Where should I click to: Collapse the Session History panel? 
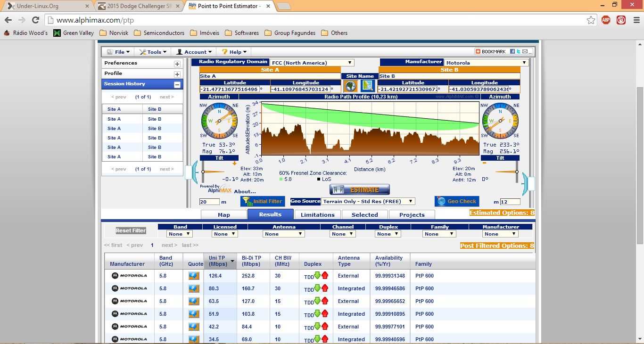[177, 84]
